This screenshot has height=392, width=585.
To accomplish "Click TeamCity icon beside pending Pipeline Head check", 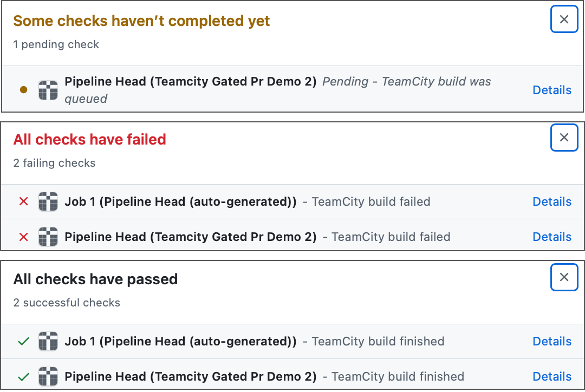I will (48, 90).
